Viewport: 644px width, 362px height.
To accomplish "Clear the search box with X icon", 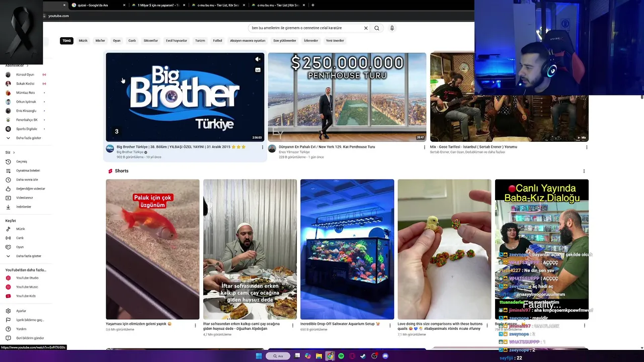I will pos(366,28).
